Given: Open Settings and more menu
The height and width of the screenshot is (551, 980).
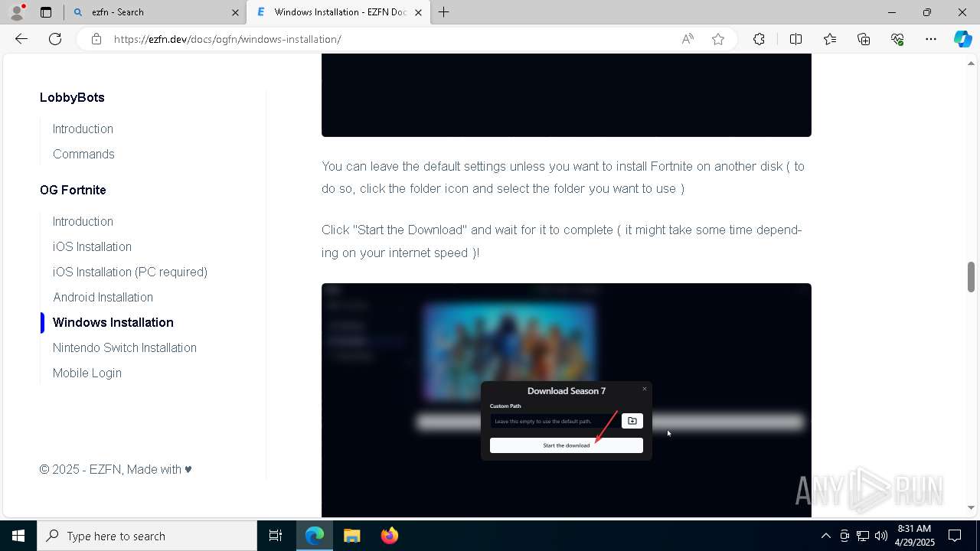Looking at the screenshot, I should click(x=931, y=39).
